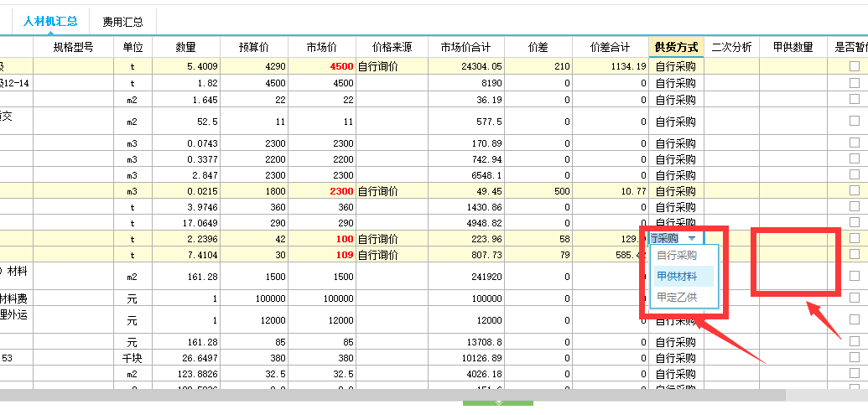Open 供货方式 cell in the 1.645 quantity row
The width and height of the screenshot is (868, 415).
[x=677, y=100]
